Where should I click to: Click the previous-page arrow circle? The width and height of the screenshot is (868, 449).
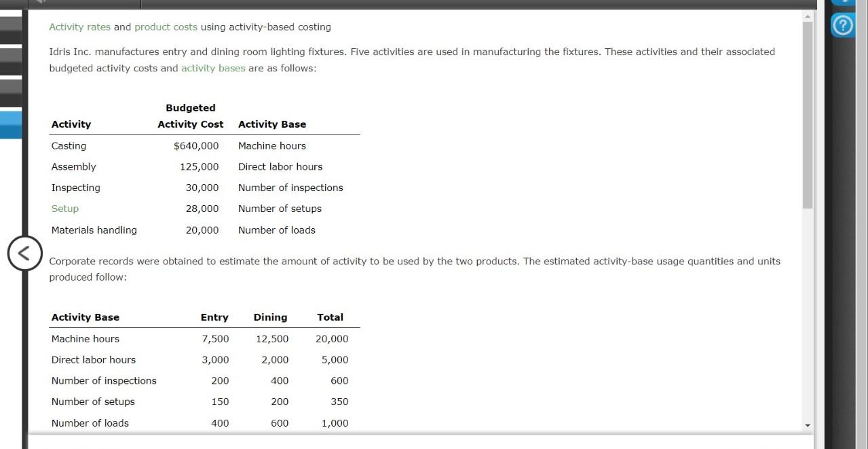coord(24,253)
